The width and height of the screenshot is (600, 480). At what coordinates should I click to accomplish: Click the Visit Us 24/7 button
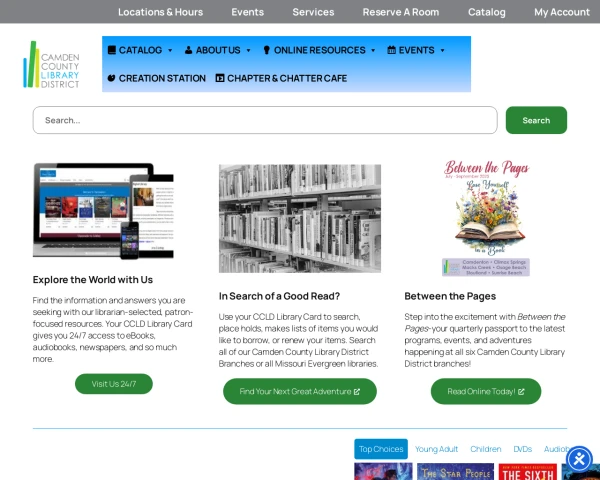(114, 384)
